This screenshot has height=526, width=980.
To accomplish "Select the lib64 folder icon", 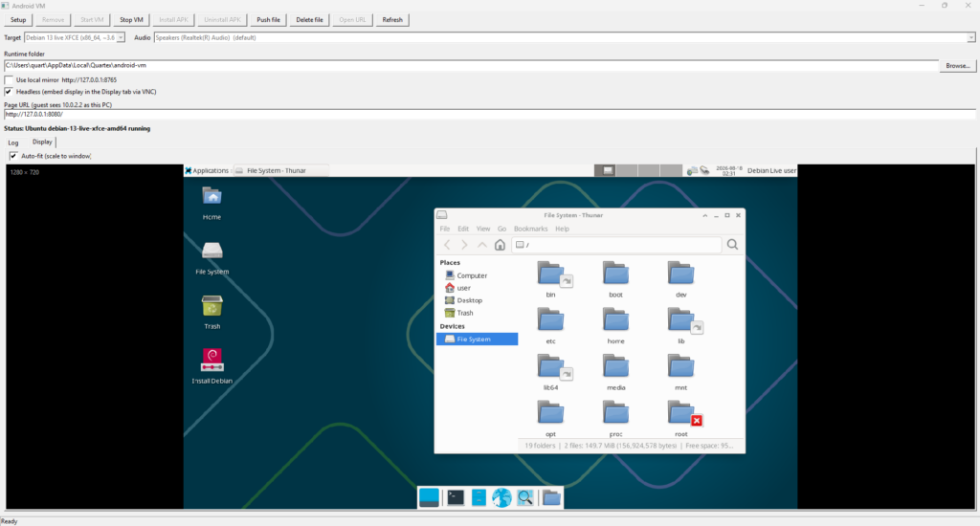I will point(552,366).
